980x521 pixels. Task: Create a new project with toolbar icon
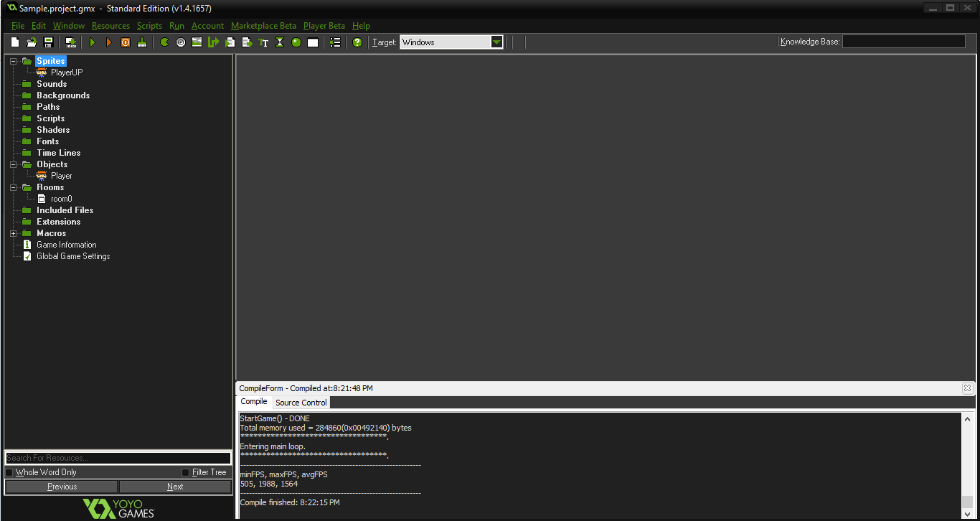14,42
